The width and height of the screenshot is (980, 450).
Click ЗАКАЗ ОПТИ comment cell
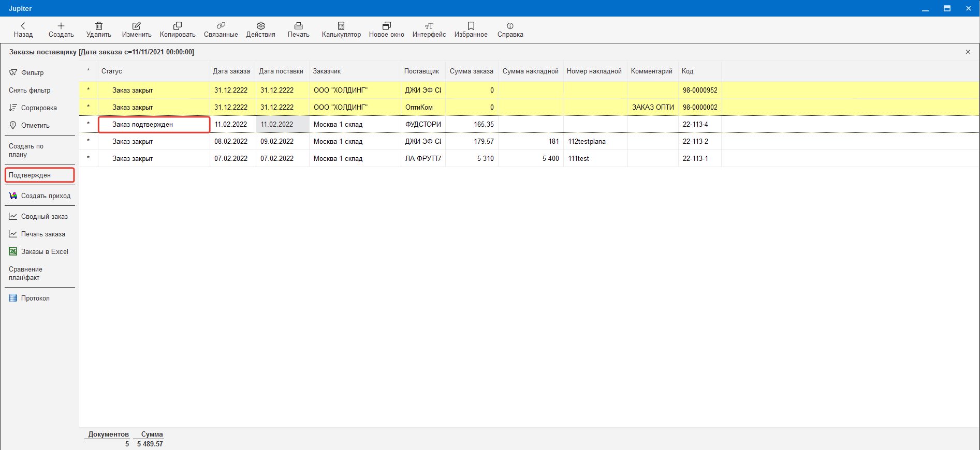coord(653,107)
